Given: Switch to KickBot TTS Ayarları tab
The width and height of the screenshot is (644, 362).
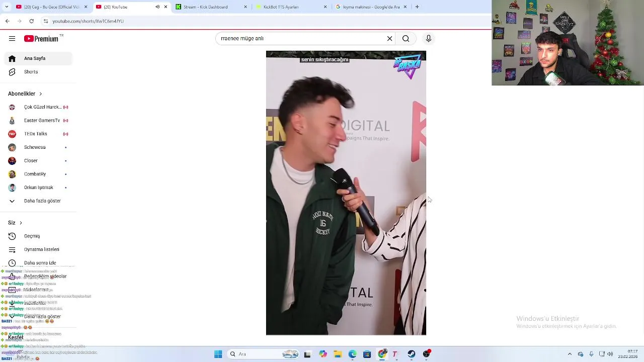Looking at the screenshot, I should coord(292,7).
